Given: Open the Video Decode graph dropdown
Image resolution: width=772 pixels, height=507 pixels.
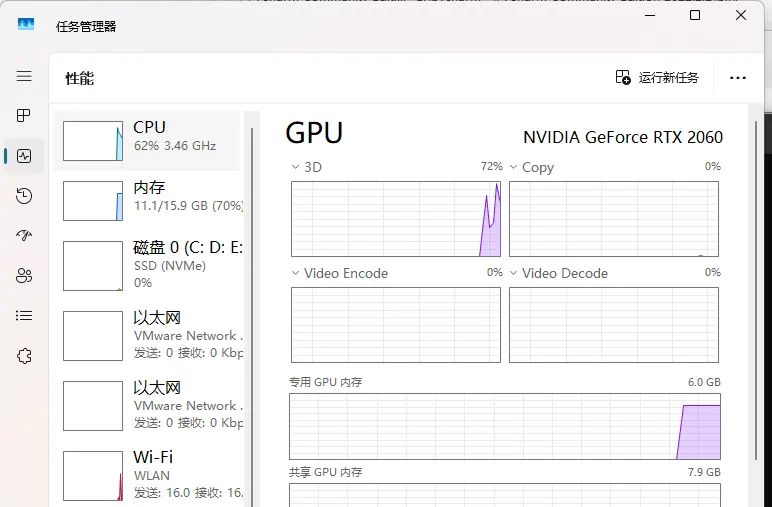Looking at the screenshot, I should tap(514, 273).
